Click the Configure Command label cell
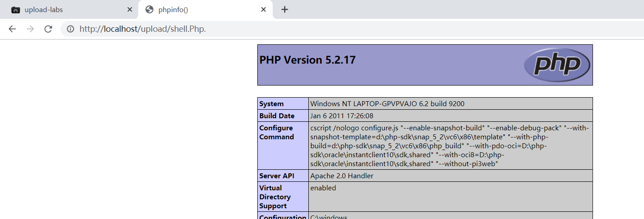Viewport: 644px width, 219px height. click(x=277, y=133)
